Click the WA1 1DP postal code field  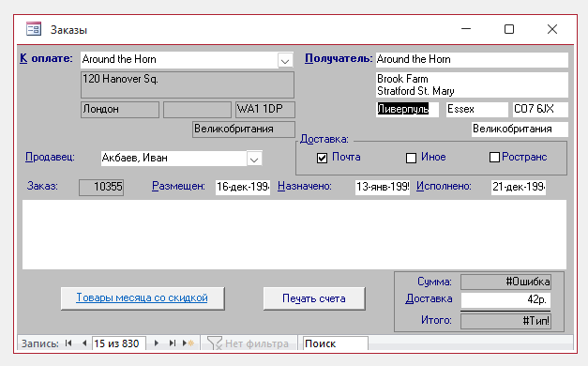click(x=265, y=110)
